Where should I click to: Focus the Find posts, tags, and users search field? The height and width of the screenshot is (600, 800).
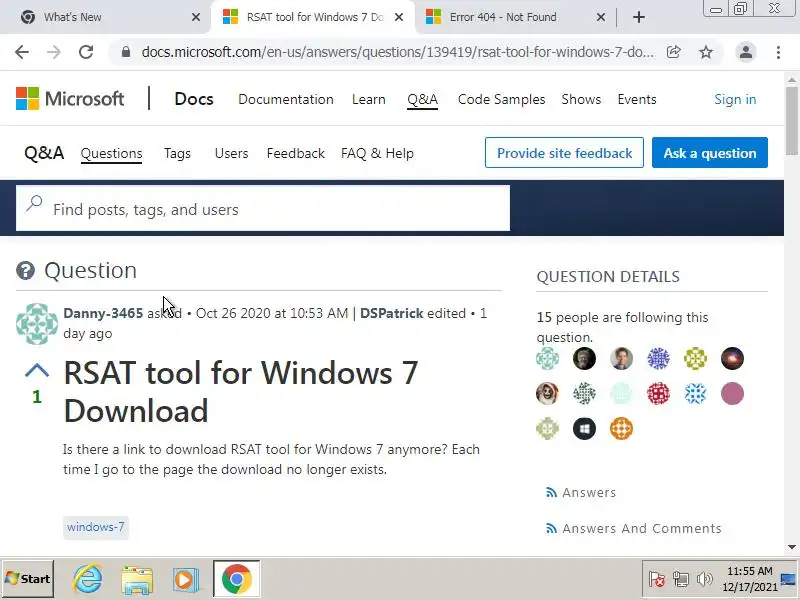click(x=263, y=209)
